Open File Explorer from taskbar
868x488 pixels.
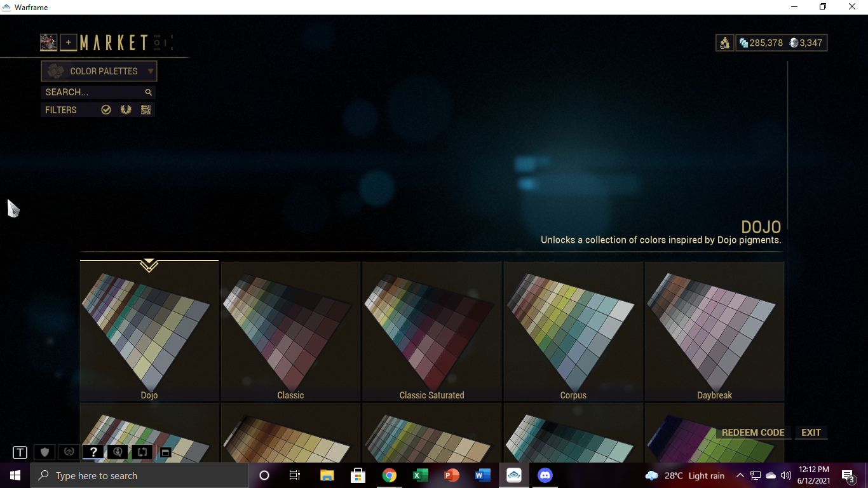click(x=327, y=475)
